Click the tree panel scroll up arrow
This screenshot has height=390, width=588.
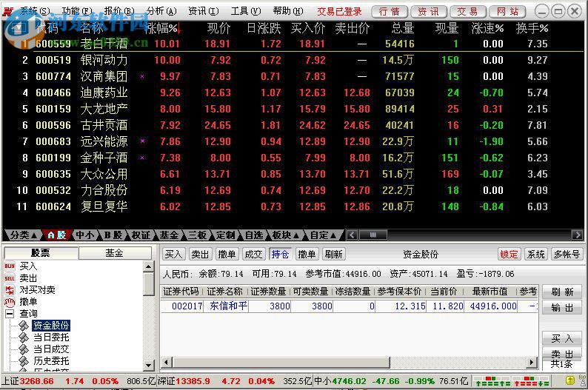pos(149,266)
